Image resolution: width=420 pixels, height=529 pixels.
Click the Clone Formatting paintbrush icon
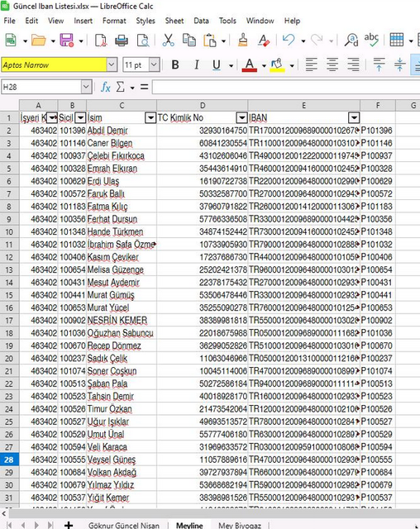(x=242, y=41)
